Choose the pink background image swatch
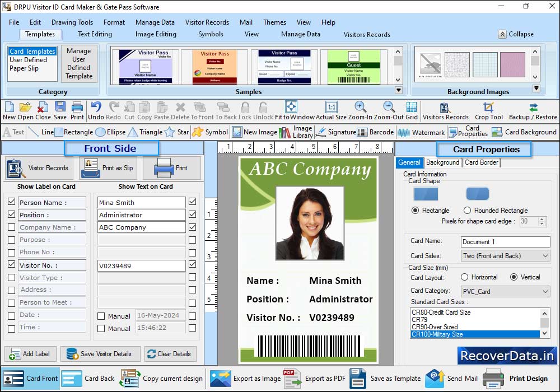This screenshot has height=392, width=560. 512,64
